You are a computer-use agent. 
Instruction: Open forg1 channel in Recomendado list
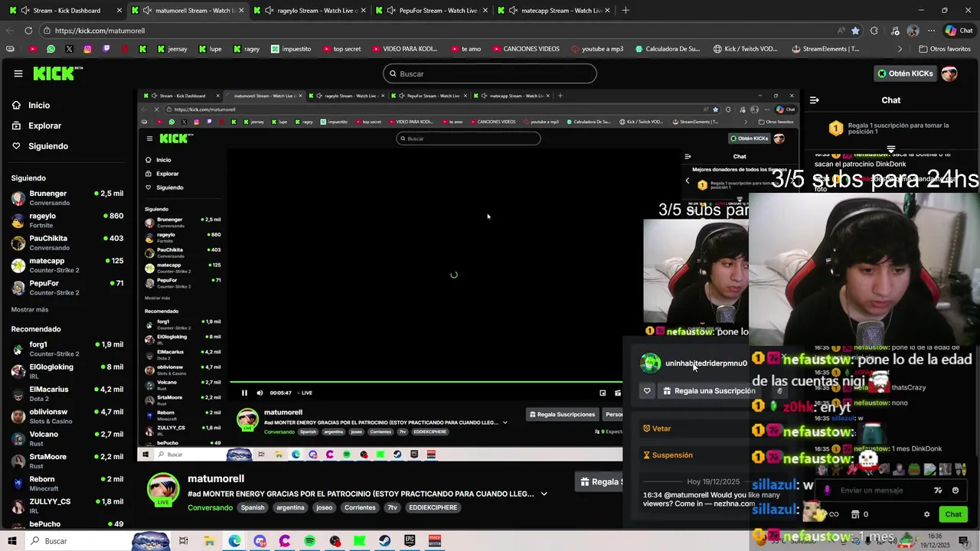coord(67,349)
